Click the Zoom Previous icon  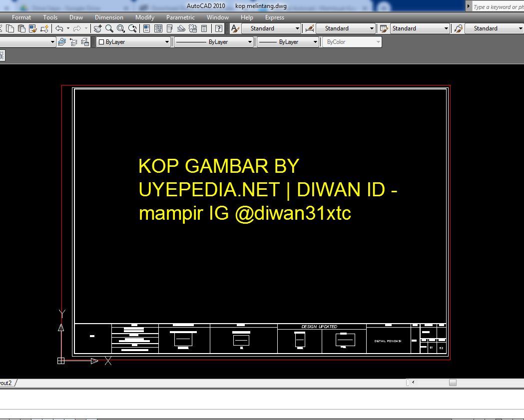tap(132, 28)
